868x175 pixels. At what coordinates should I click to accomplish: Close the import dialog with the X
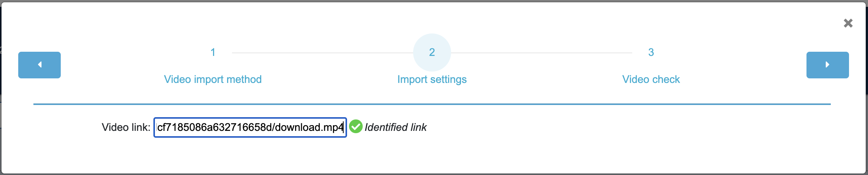pyautogui.click(x=848, y=23)
